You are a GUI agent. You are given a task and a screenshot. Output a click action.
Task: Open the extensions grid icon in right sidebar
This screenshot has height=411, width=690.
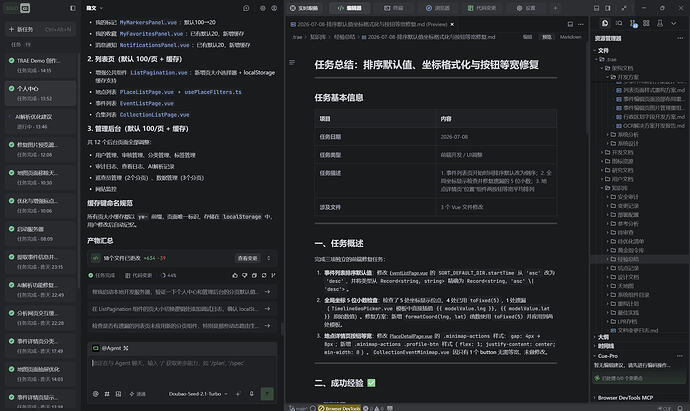point(646,23)
